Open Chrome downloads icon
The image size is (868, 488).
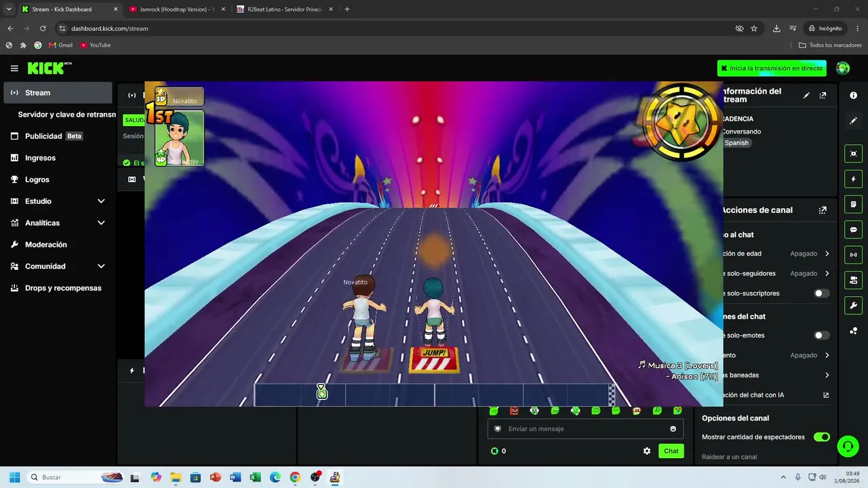point(776,28)
